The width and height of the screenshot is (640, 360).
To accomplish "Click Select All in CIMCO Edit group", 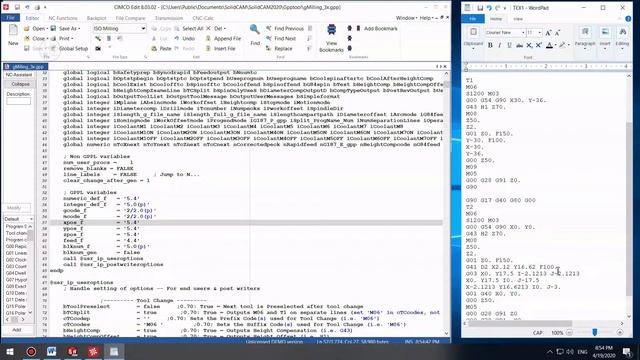I will [189, 29].
